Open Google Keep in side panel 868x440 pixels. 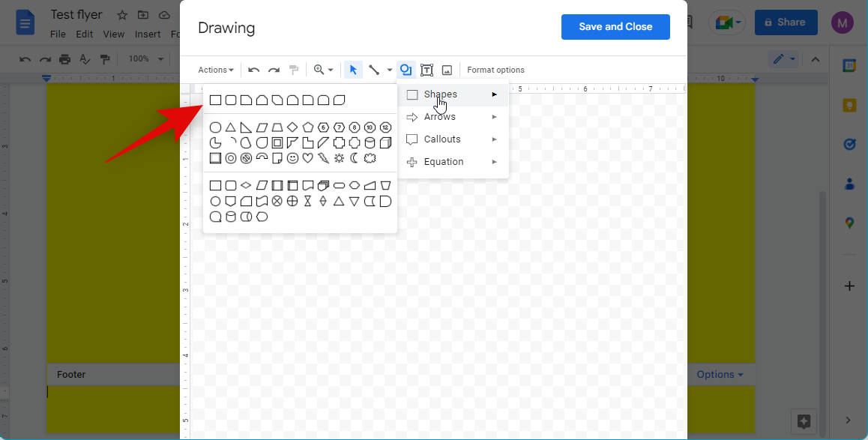849,105
